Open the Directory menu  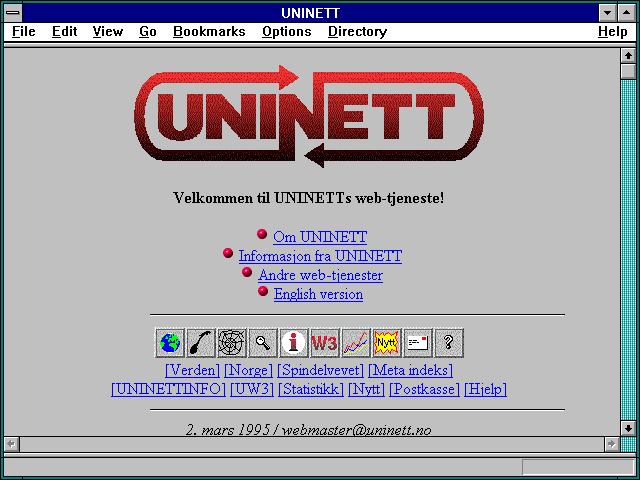tap(358, 31)
